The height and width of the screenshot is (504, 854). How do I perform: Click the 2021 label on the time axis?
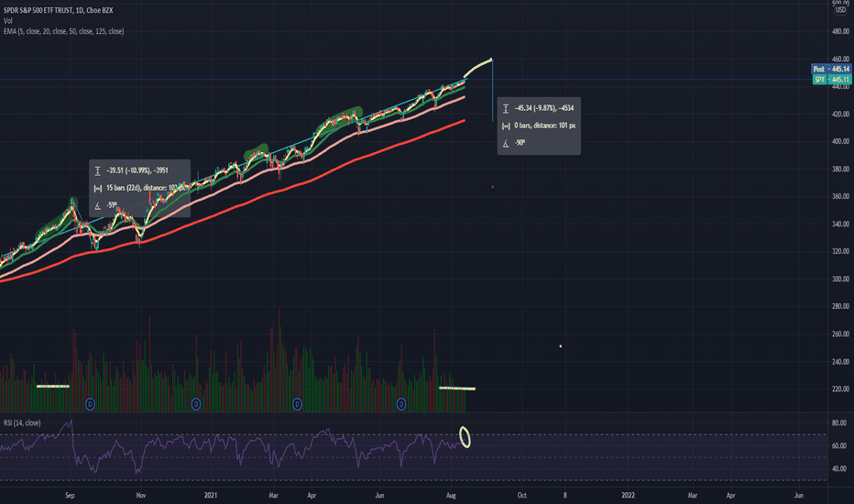(211, 495)
